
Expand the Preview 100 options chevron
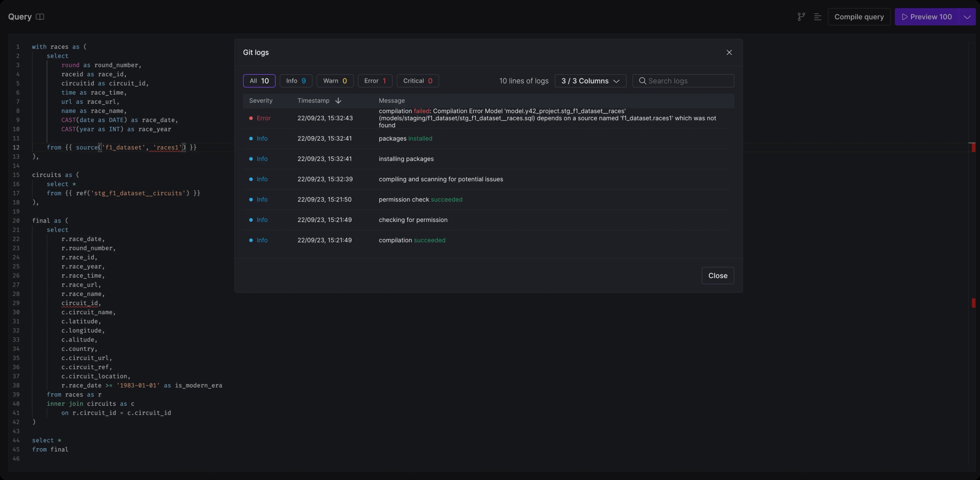967,17
